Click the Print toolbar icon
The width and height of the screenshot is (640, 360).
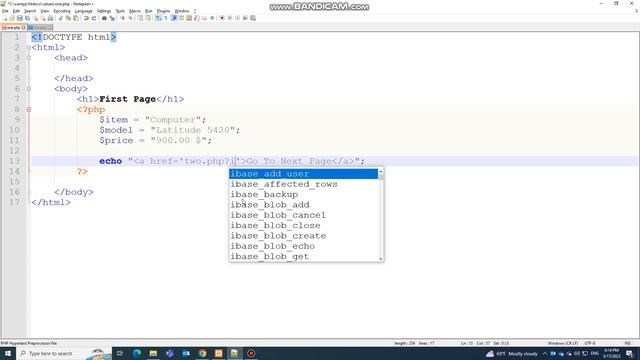coord(50,18)
